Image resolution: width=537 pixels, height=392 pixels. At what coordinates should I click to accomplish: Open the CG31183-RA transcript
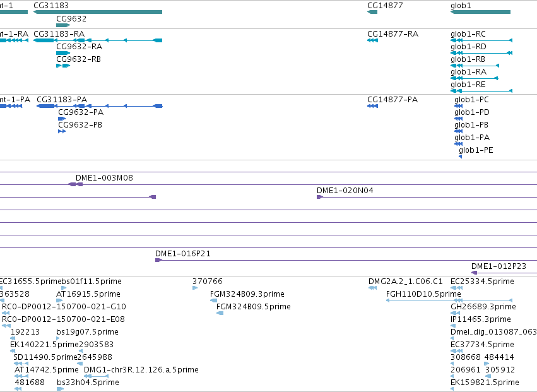tap(98, 40)
